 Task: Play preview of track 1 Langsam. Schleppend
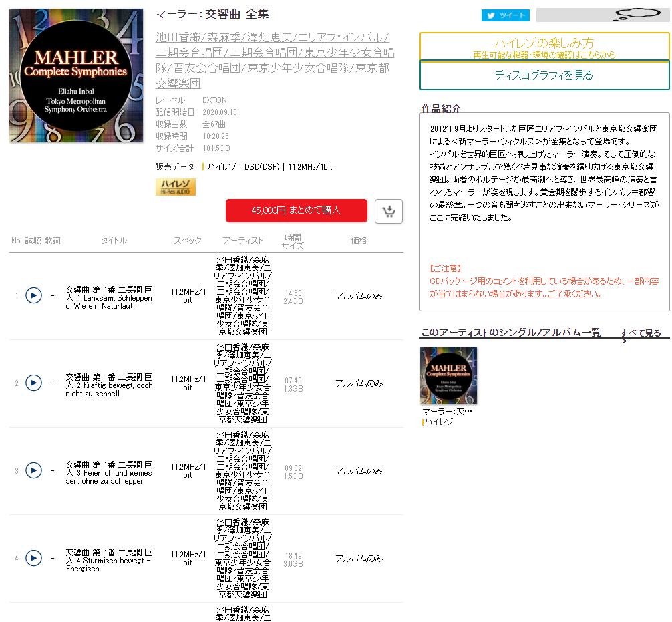(33, 295)
